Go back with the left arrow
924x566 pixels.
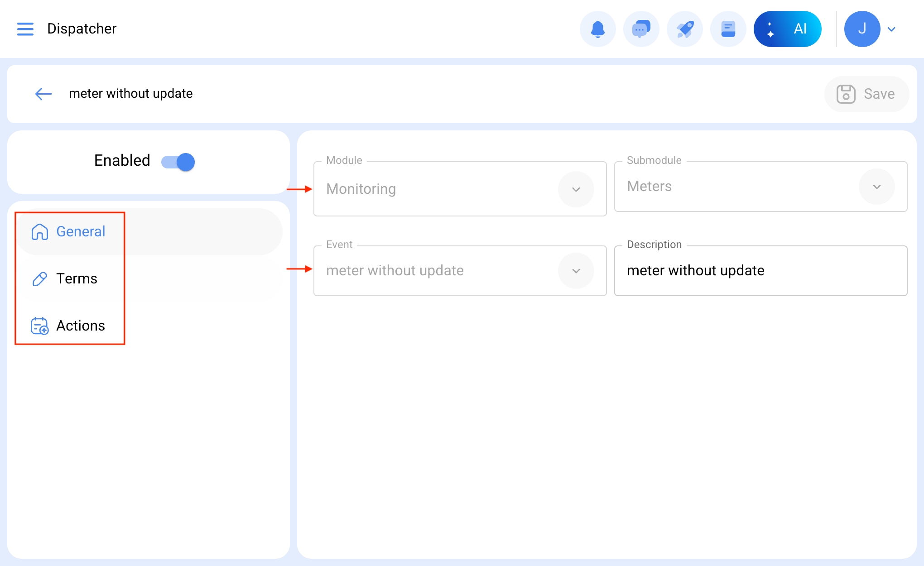click(43, 94)
